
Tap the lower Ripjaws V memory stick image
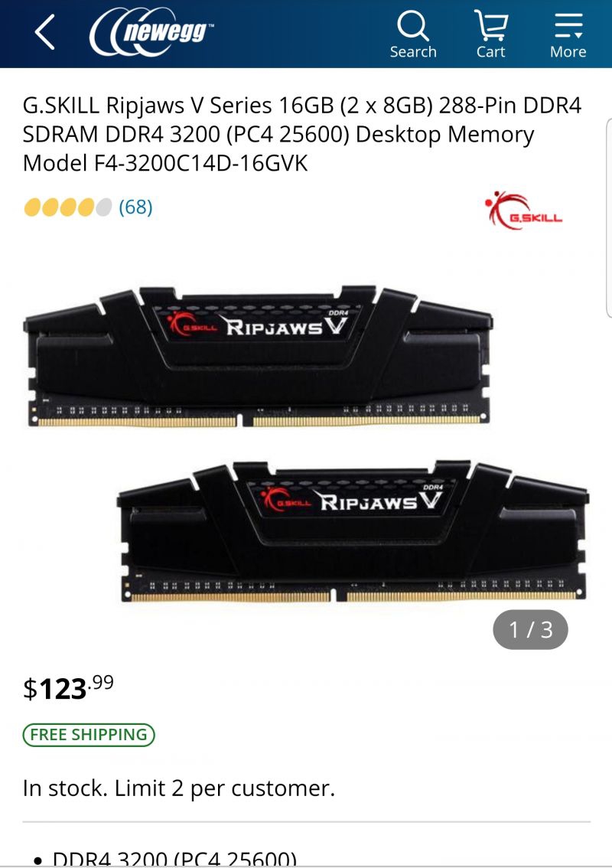(353, 531)
